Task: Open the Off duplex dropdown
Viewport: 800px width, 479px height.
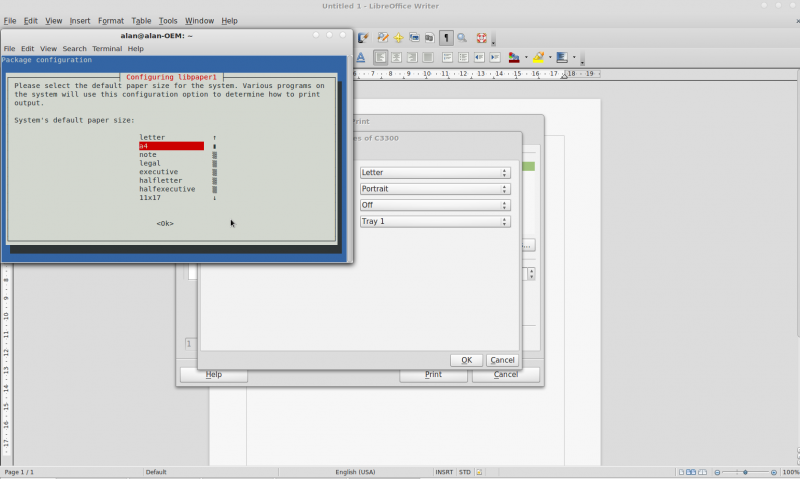Action: [435, 205]
